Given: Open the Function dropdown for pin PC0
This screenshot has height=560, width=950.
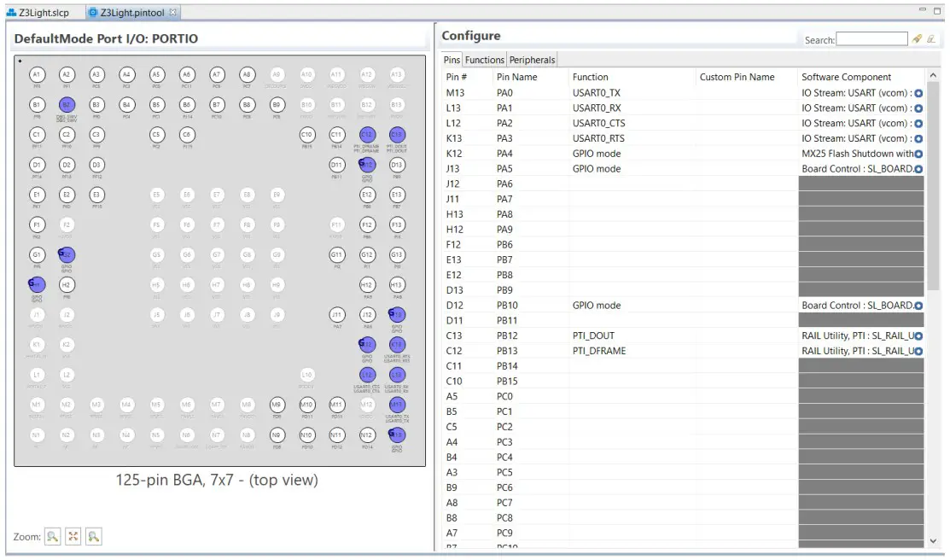Looking at the screenshot, I should click(x=632, y=395).
